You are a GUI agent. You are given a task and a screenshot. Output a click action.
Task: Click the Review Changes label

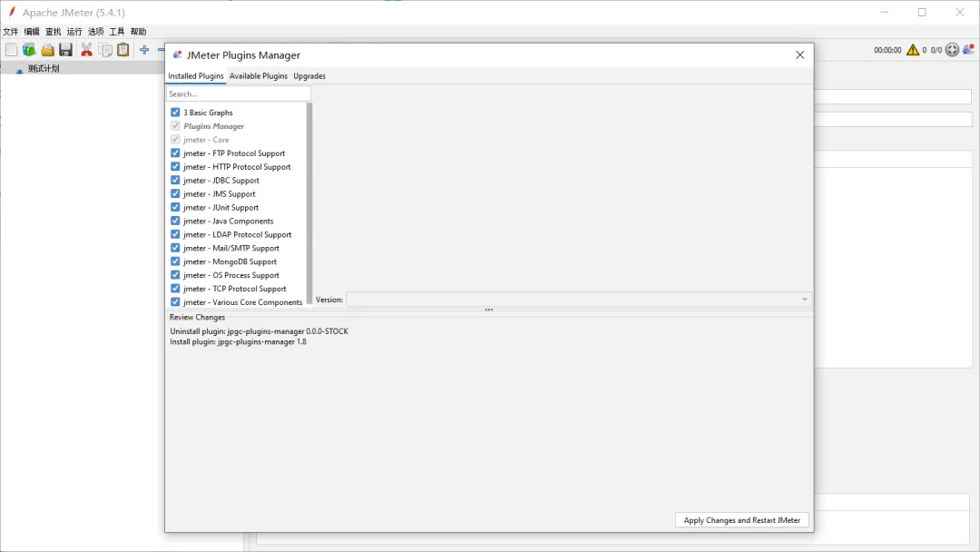pyautogui.click(x=197, y=318)
